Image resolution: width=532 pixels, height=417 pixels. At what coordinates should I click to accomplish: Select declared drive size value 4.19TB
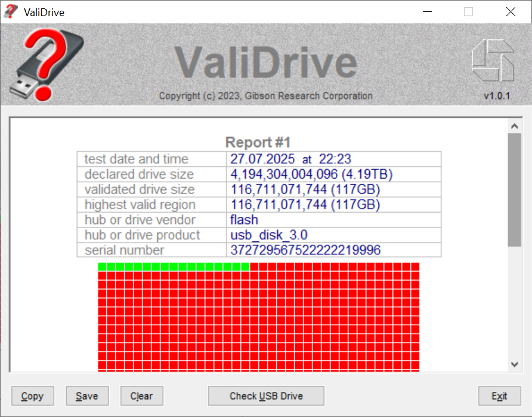point(311,175)
